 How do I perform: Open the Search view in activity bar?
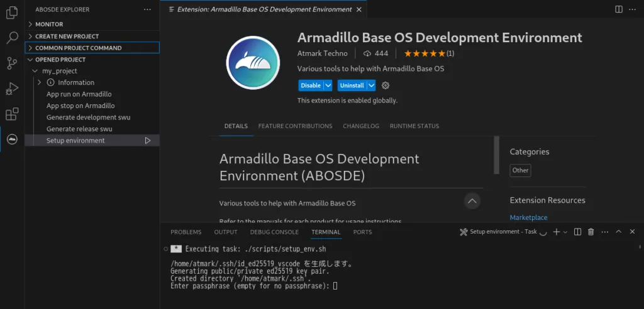(x=12, y=38)
